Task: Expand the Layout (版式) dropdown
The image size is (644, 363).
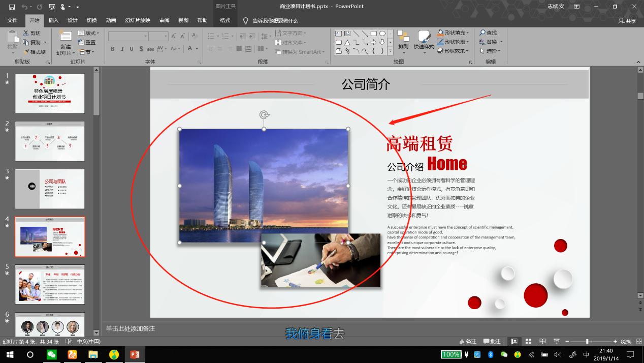Action: [88, 33]
